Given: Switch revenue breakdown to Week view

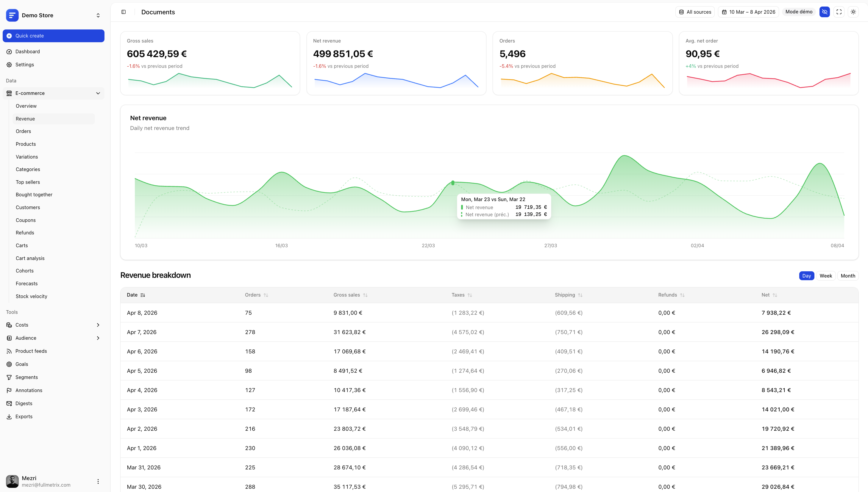Looking at the screenshot, I should pyautogui.click(x=826, y=276).
